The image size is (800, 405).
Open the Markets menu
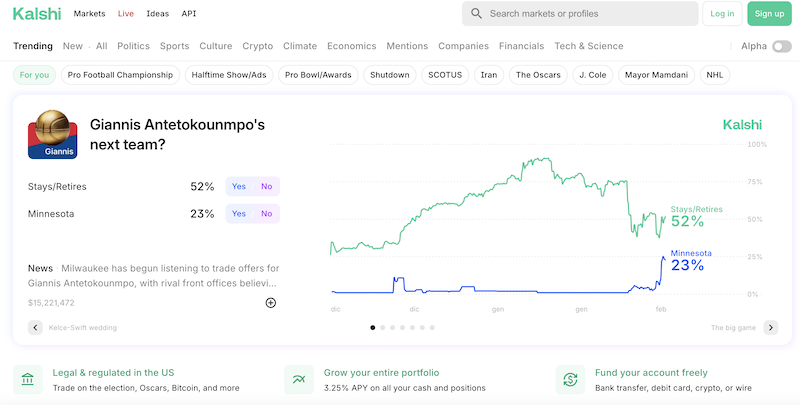[x=90, y=14]
